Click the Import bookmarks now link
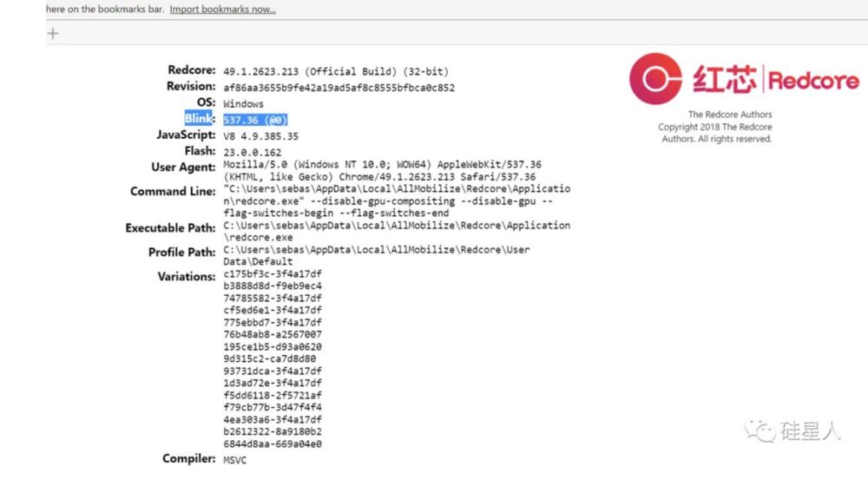 point(222,10)
